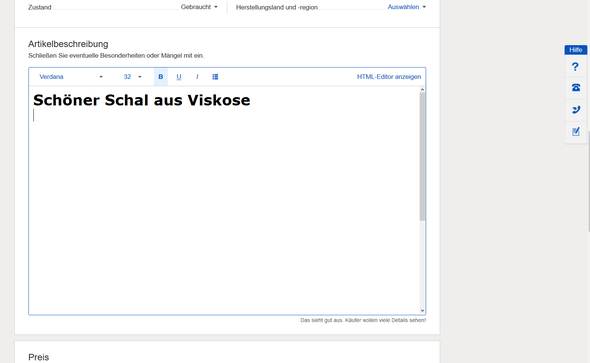Open the question mark help icon
This screenshot has height=363, width=590.
(575, 67)
